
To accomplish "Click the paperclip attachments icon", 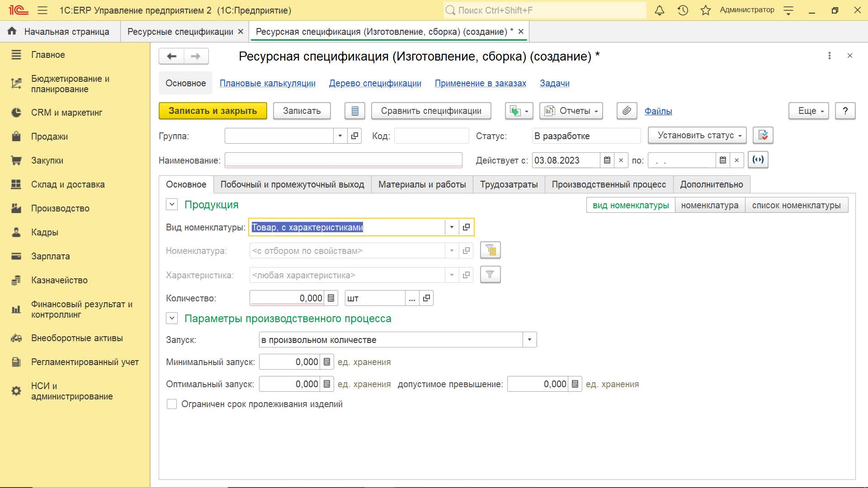I will (627, 111).
